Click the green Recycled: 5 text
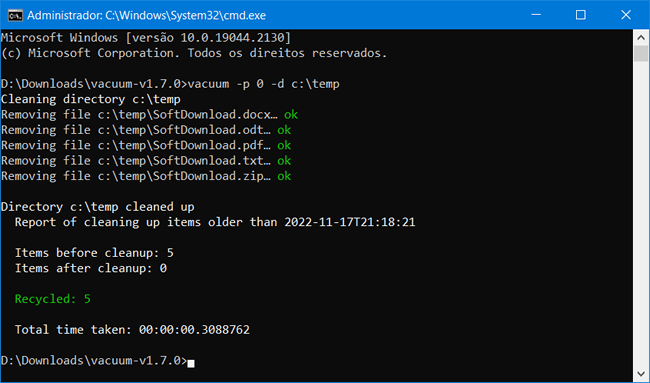Image resolution: width=650 pixels, height=383 pixels. point(53,299)
